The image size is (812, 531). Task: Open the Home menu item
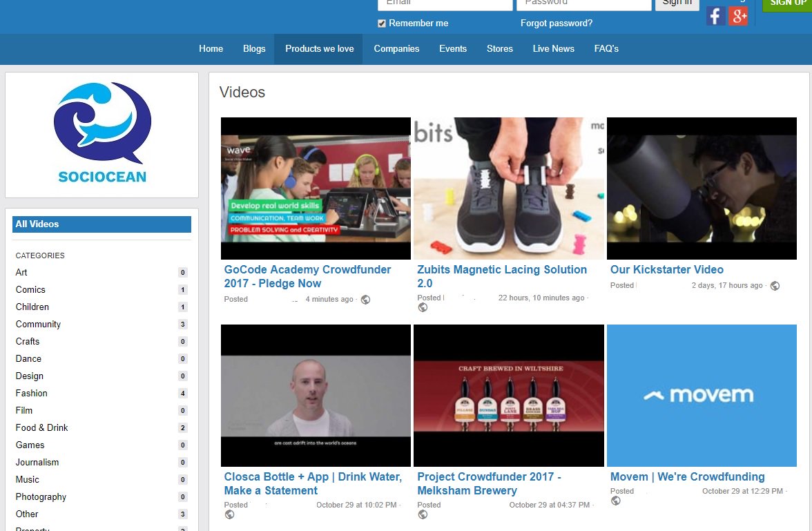click(x=211, y=49)
